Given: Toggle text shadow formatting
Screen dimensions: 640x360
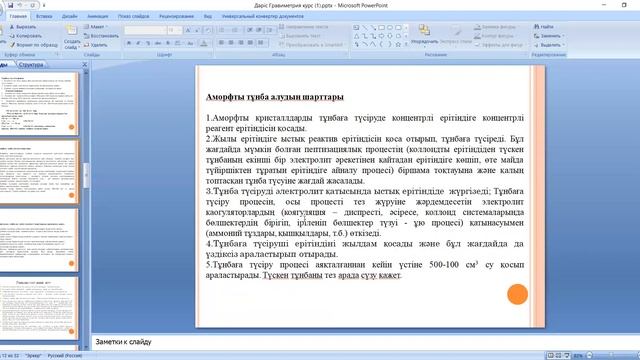Looking at the screenshot, I should point(168,43).
